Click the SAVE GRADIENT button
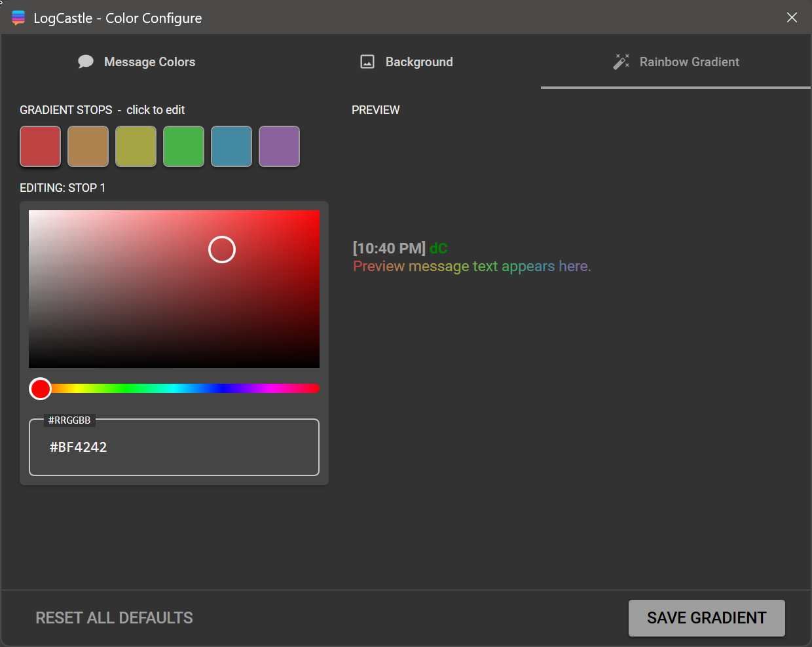The image size is (812, 647). click(x=707, y=618)
